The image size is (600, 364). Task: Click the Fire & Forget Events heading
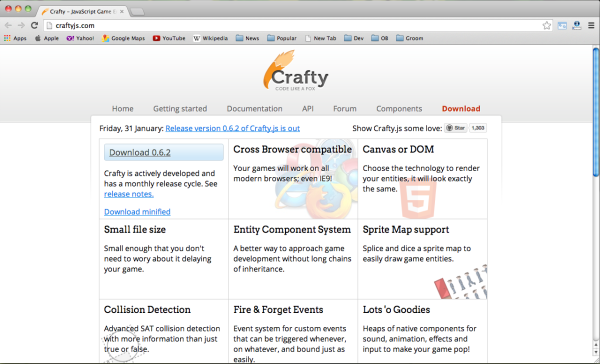pos(279,310)
